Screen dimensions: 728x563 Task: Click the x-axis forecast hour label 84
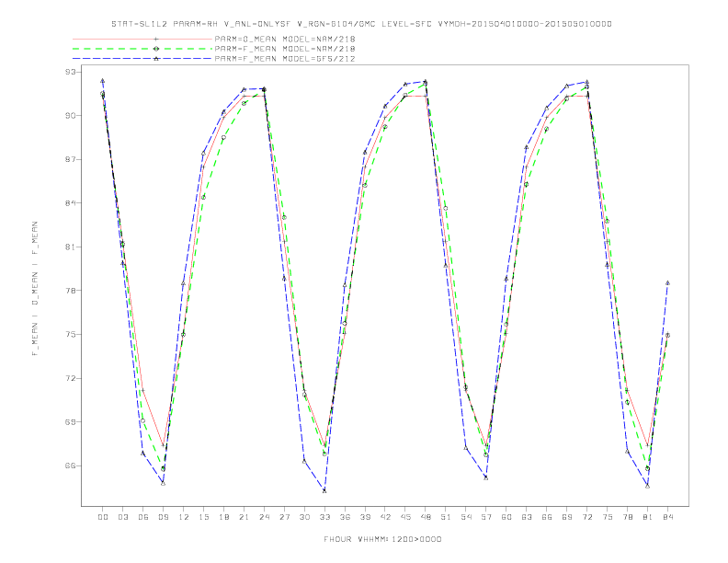click(668, 517)
